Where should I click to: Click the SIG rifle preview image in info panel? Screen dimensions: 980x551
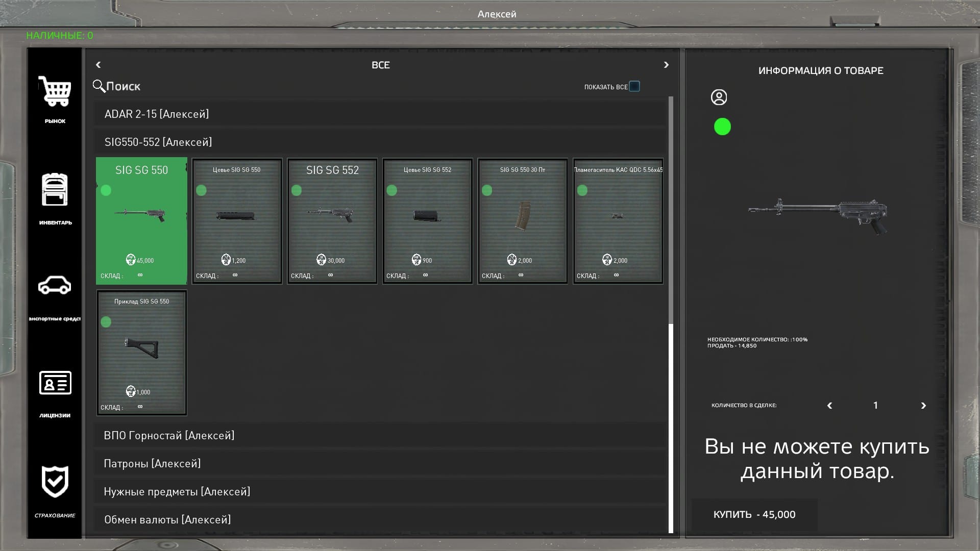tap(818, 216)
